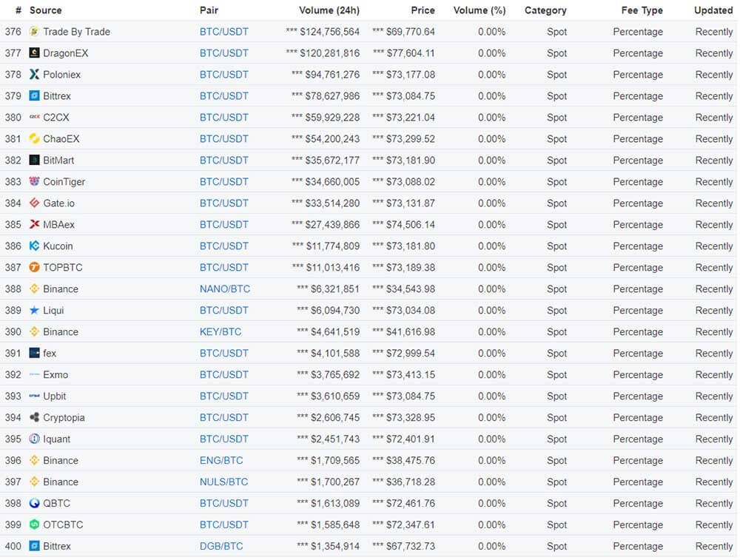The width and height of the screenshot is (740, 560).
Task: Select price value $77,604.11
Action: [x=411, y=53]
